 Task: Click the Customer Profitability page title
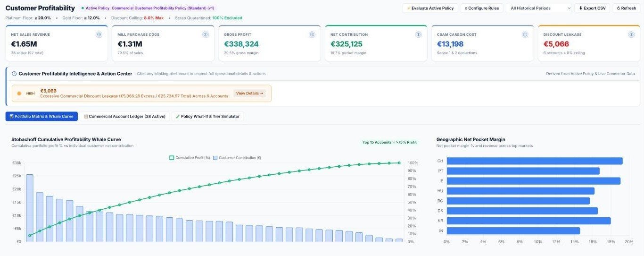point(40,8)
